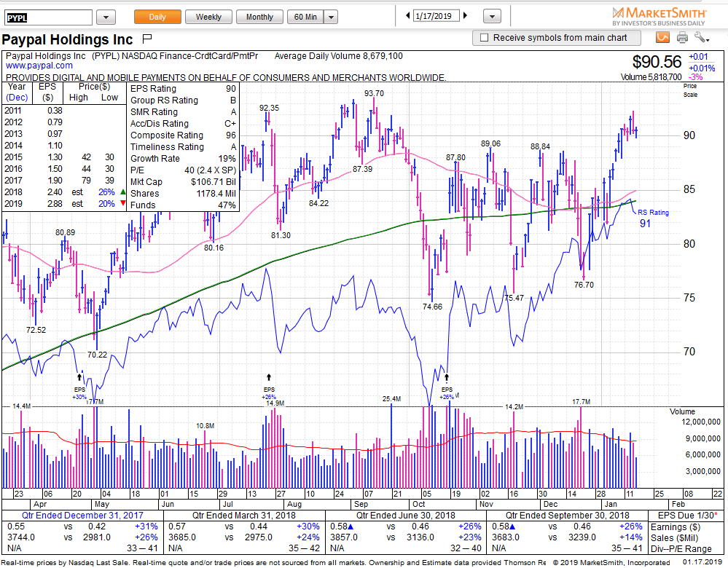Click the Funds 47% row

point(183,205)
